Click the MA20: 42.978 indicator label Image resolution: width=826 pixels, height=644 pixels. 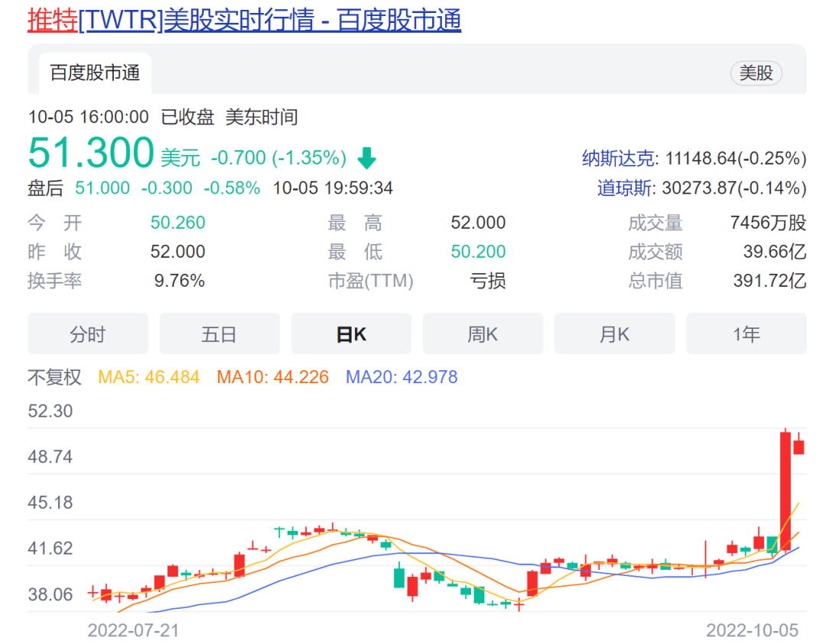click(x=402, y=377)
